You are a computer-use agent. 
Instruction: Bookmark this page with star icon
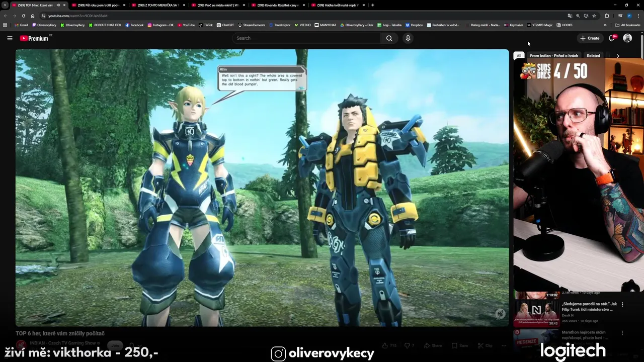594,16
